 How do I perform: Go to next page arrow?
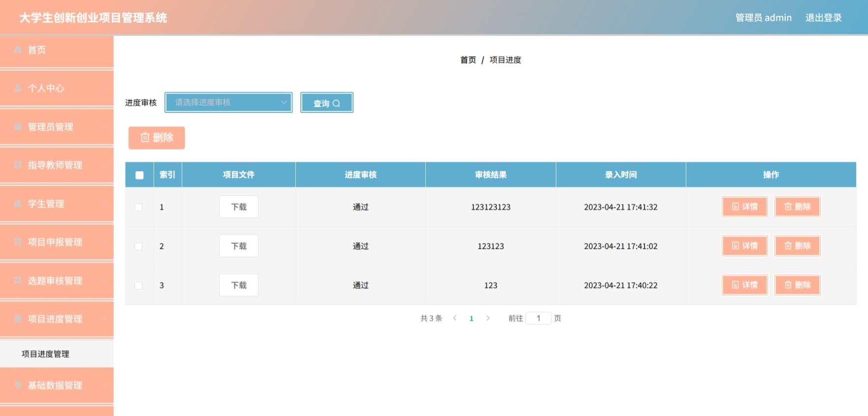coord(488,318)
